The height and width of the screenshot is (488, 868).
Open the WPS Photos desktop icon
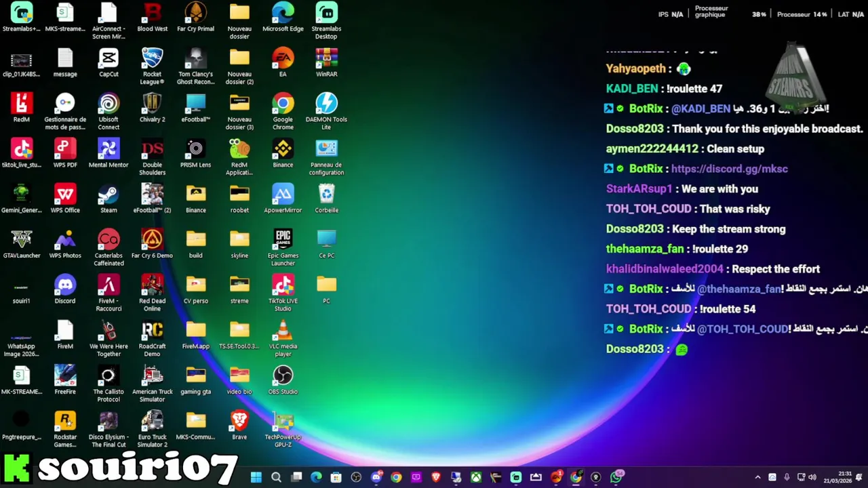tap(65, 244)
